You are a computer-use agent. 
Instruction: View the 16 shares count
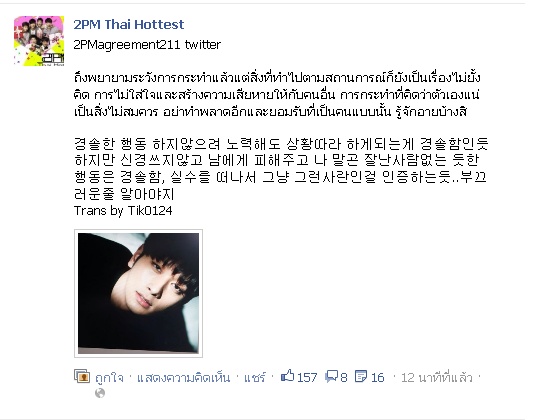377,377
